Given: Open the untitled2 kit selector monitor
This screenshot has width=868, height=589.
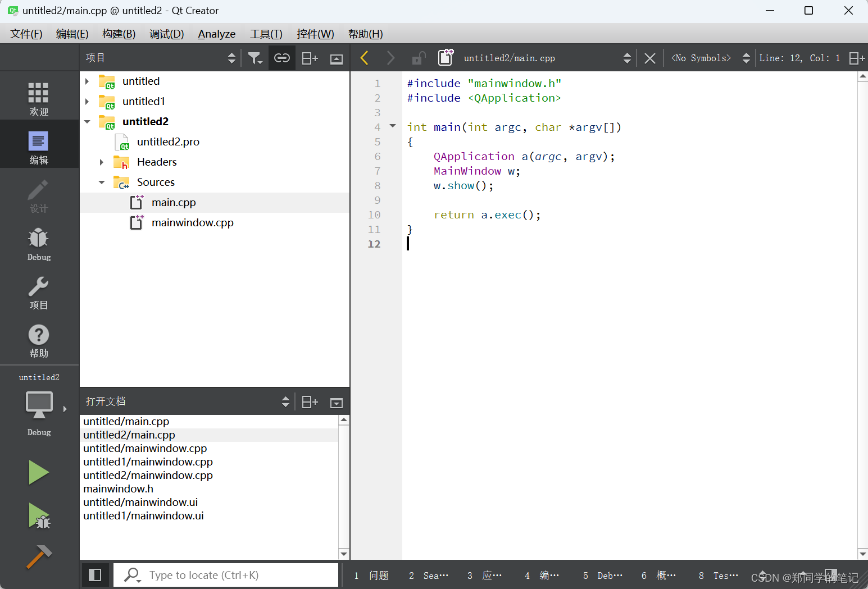Looking at the screenshot, I should 39,405.
